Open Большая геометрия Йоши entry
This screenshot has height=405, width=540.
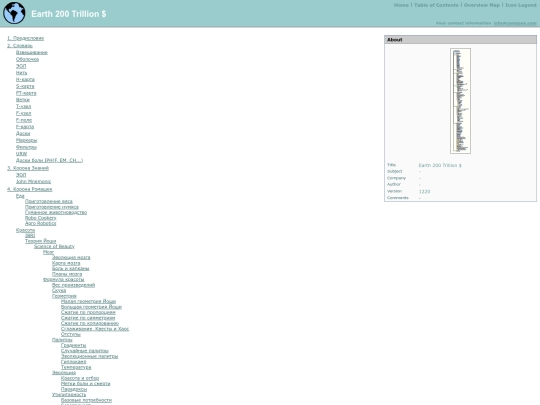coord(91,307)
